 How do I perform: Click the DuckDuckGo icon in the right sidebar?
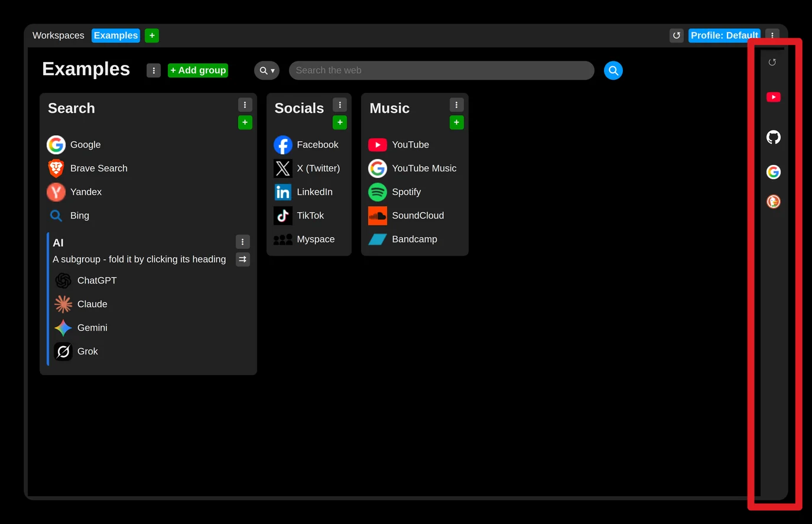[774, 201]
